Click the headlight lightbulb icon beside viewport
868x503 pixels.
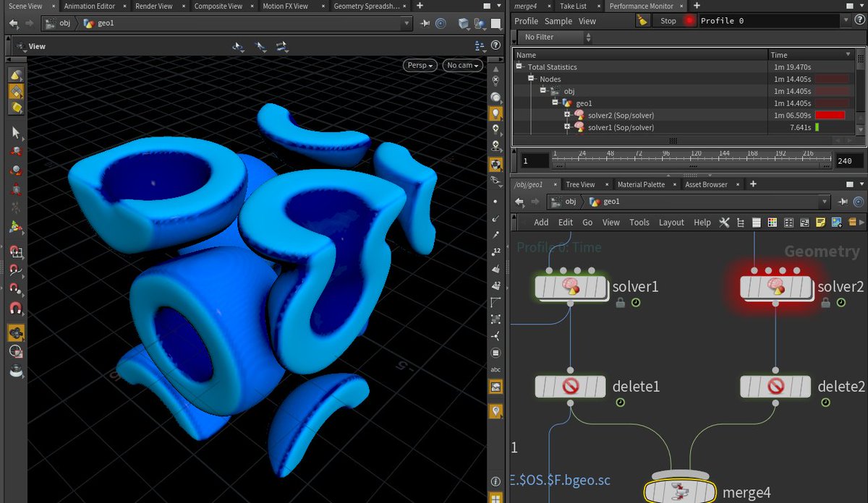pos(495,113)
